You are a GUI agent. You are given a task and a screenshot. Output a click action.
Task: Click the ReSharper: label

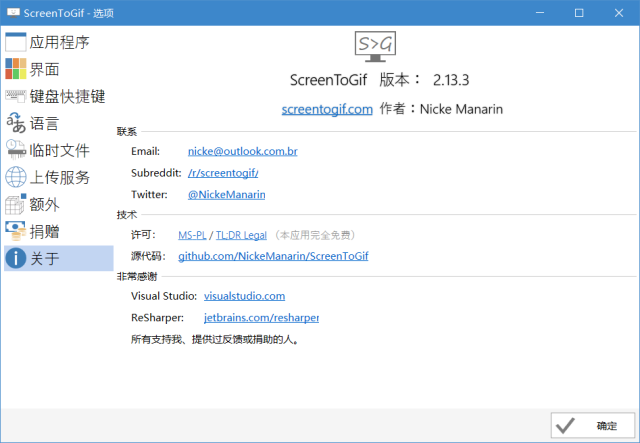157,318
